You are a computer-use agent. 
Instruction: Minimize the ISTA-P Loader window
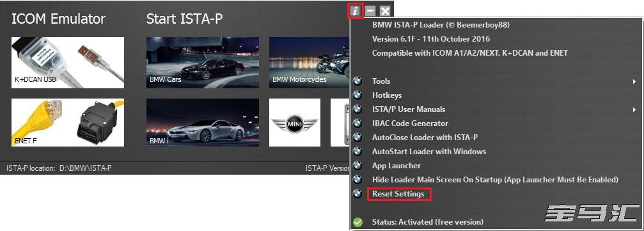tap(370, 11)
